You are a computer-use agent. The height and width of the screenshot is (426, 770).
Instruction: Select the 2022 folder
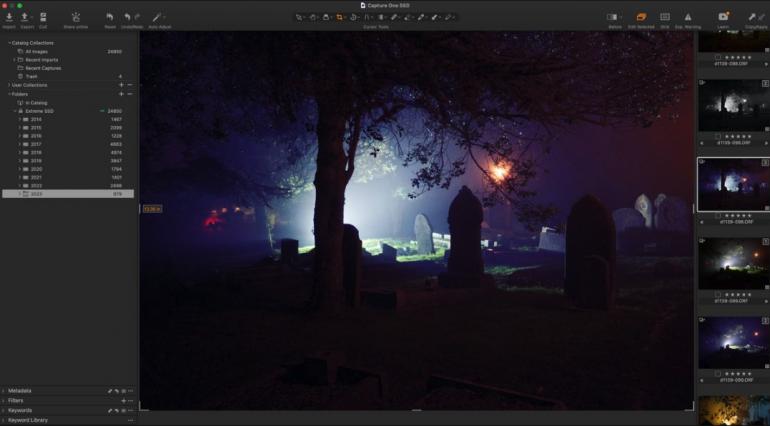pos(68,186)
